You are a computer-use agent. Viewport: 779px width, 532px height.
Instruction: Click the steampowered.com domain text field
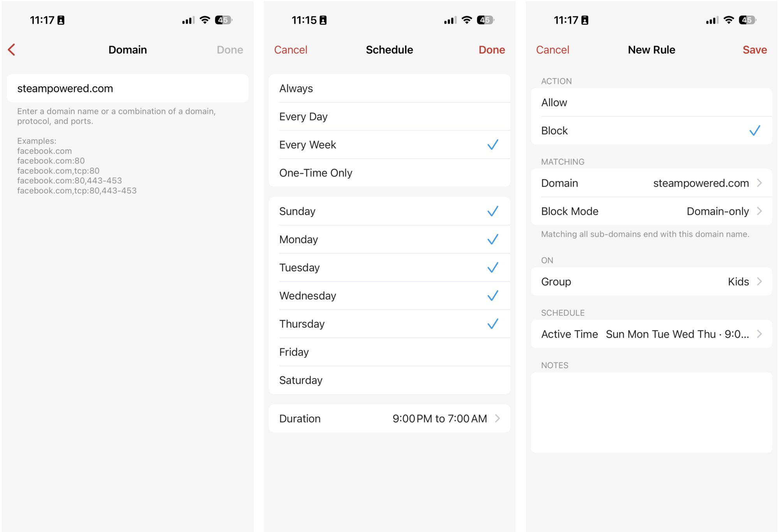click(x=128, y=89)
